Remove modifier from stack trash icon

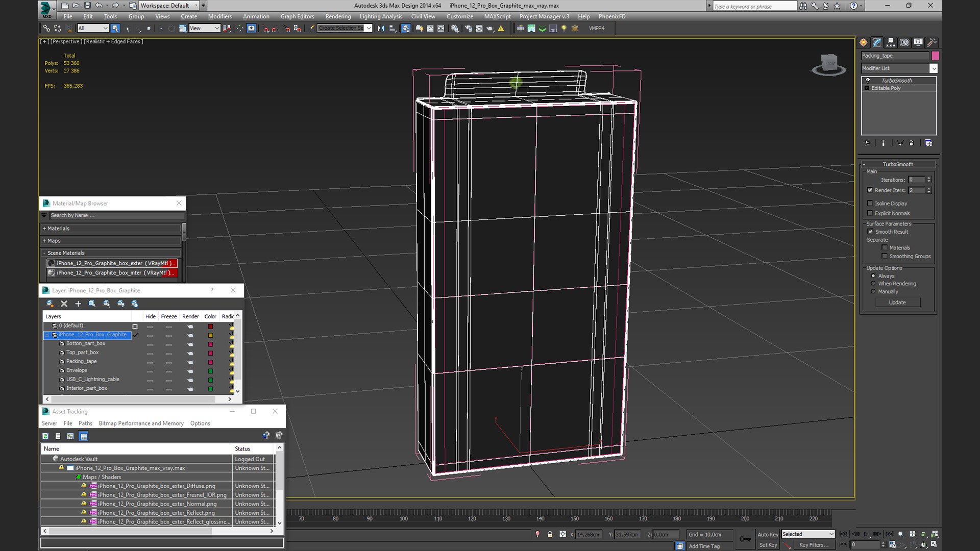(x=912, y=143)
